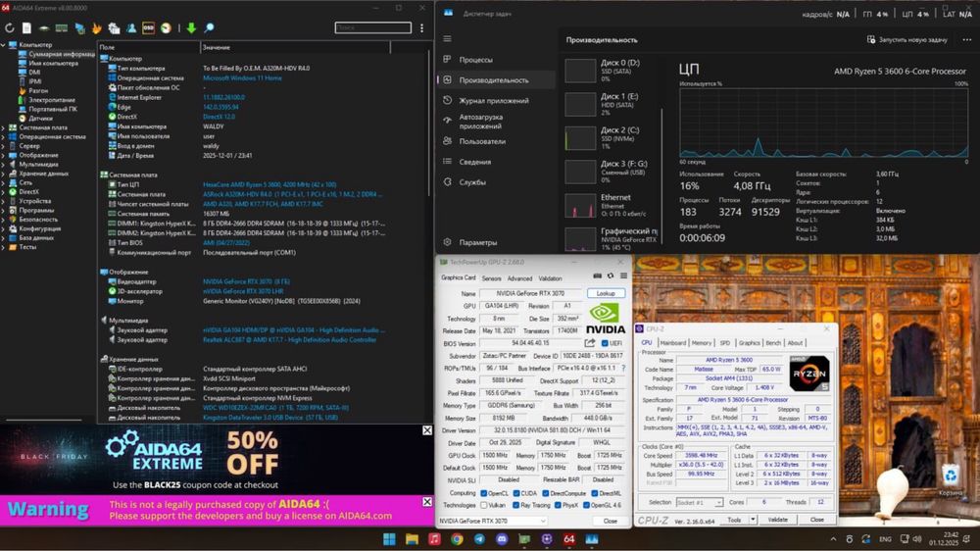Open the Report icon in AIDA64 toolbar

[x=26, y=27]
